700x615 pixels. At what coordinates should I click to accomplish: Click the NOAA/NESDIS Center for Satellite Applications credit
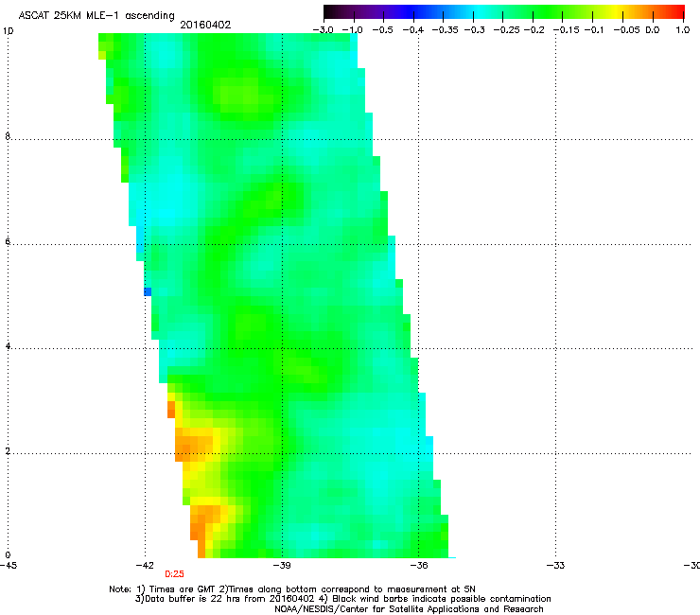click(409, 609)
